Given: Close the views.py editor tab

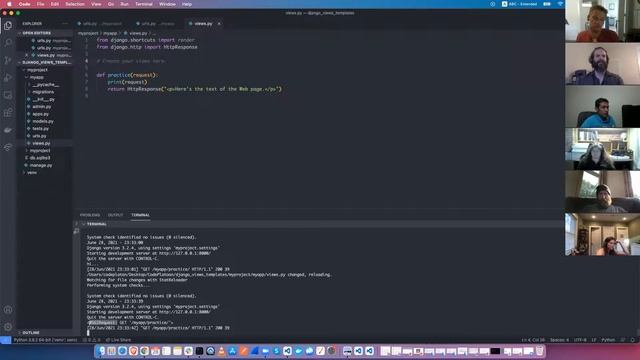Looking at the screenshot, I should (219, 24).
